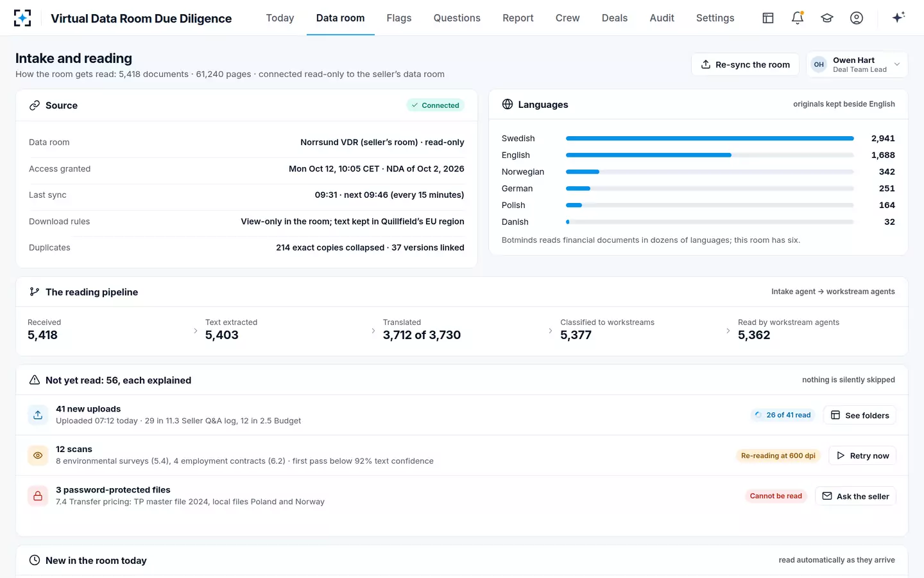Click Re-sync the room button
Image resolution: width=924 pixels, height=578 pixels.
click(x=745, y=64)
